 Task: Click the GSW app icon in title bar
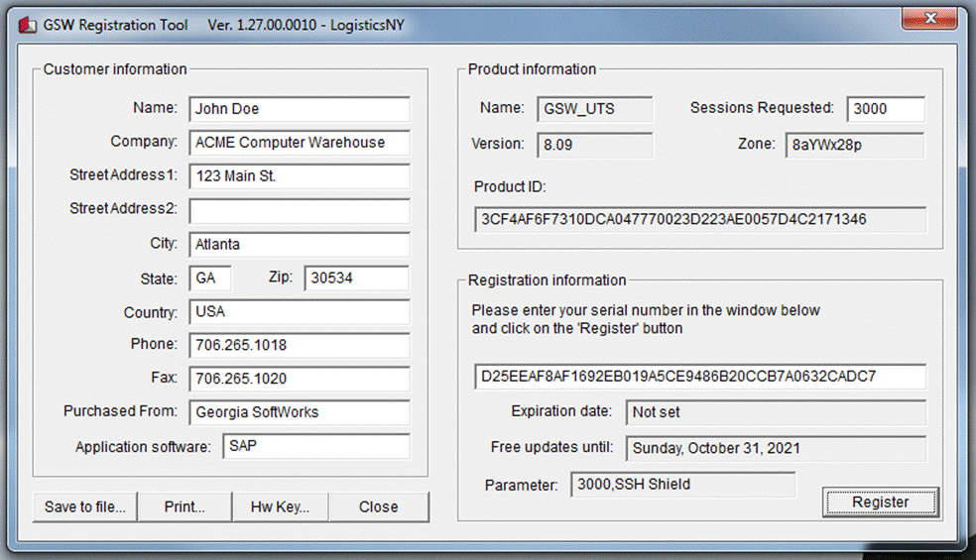29,24
